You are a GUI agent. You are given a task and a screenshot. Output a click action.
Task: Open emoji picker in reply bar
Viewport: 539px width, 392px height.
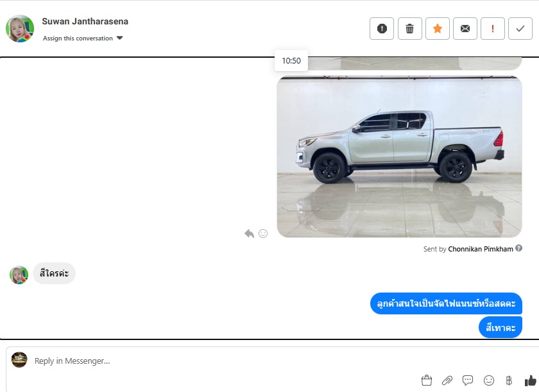click(488, 380)
